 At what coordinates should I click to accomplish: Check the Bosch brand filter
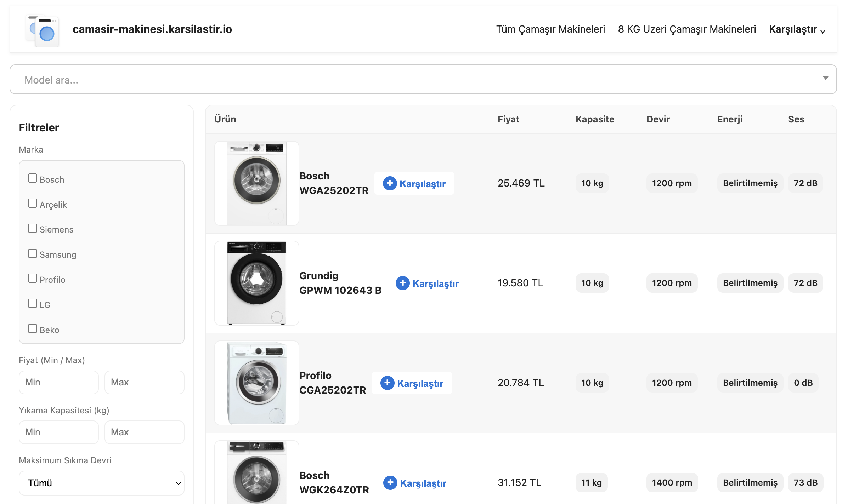coord(33,178)
